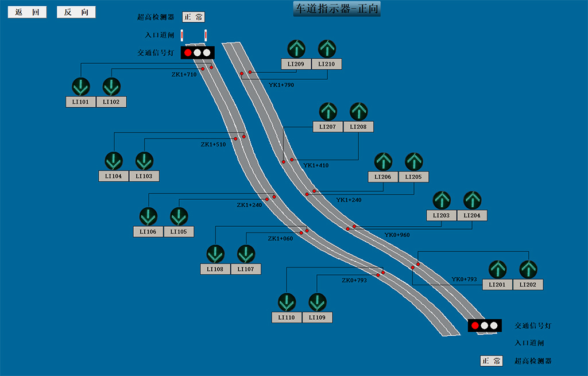588x376 pixels.
Task: Select the down arrow indicator above LI104
Action: tap(114, 161)
